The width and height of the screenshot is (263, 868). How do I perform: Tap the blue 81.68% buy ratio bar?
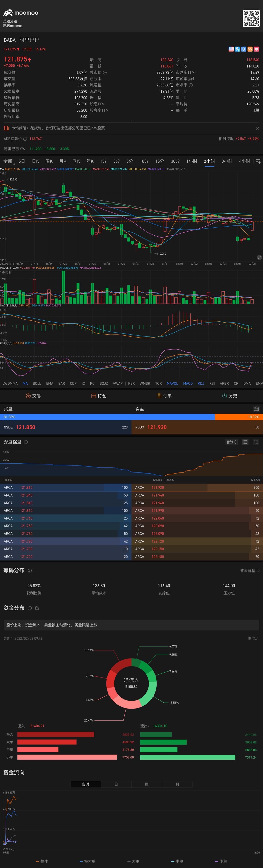pos(107,417)
